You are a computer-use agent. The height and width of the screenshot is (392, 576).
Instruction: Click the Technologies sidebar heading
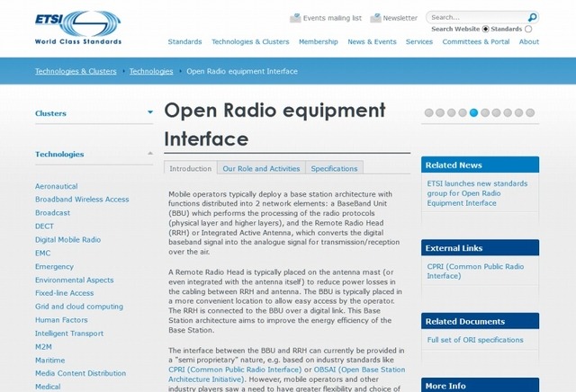pyautogui.click(x=59, y=154)
